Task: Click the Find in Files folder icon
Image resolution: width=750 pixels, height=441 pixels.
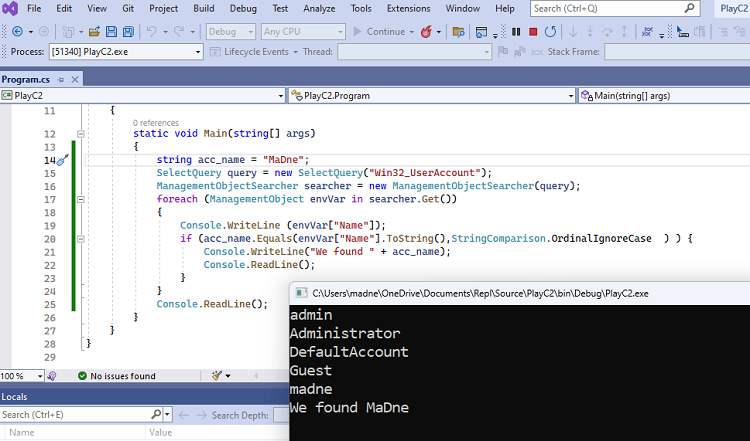Action: pos(458,32)
